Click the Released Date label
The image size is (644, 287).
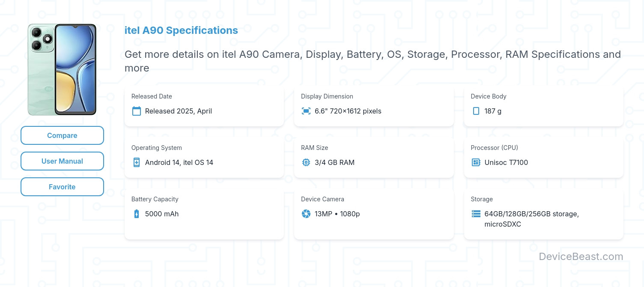pos(152,96)
